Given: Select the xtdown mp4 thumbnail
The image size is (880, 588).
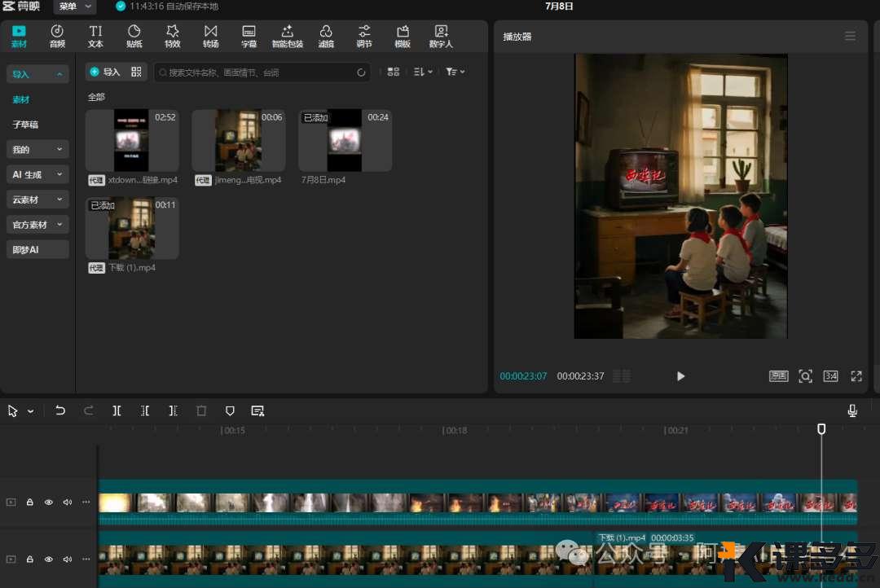Looking at the screenshot, I should point(132,140).
